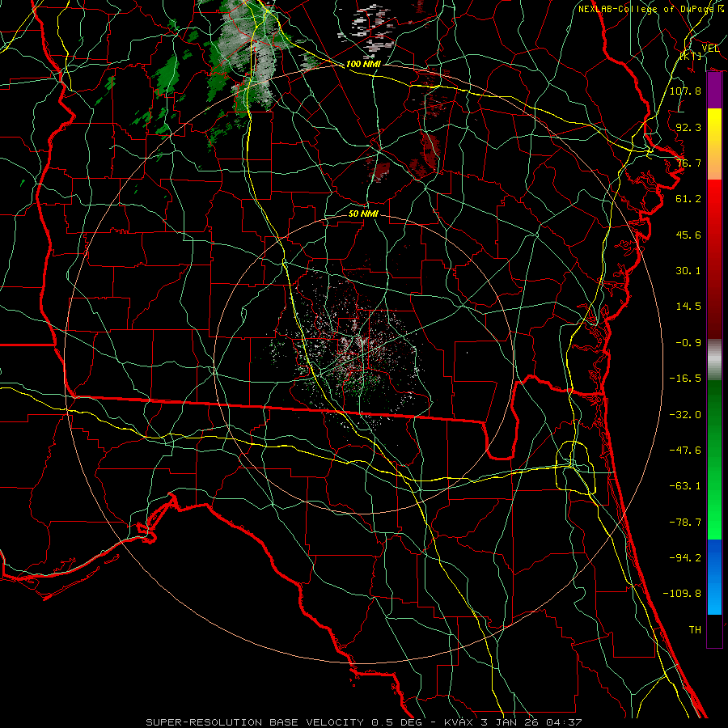This screenshot has width=728, height=728.
Task: Click the -32.0 velocity scale value
Action: (685, 415)
